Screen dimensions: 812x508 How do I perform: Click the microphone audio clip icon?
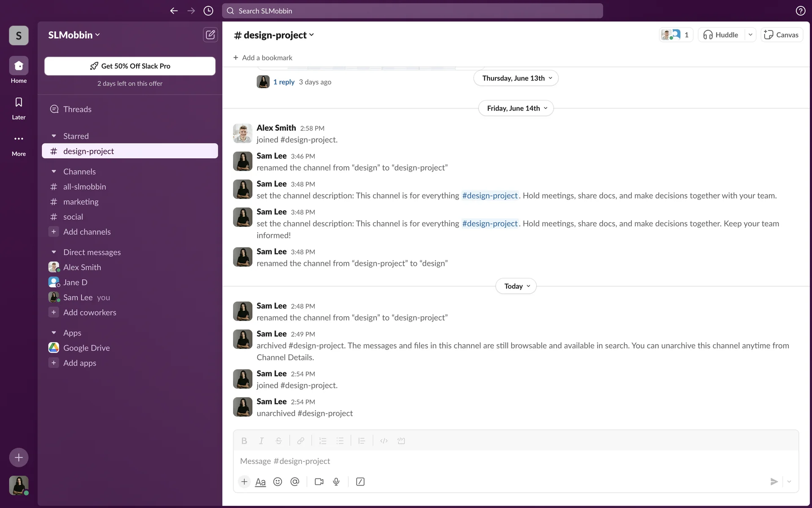coord(336,482)
